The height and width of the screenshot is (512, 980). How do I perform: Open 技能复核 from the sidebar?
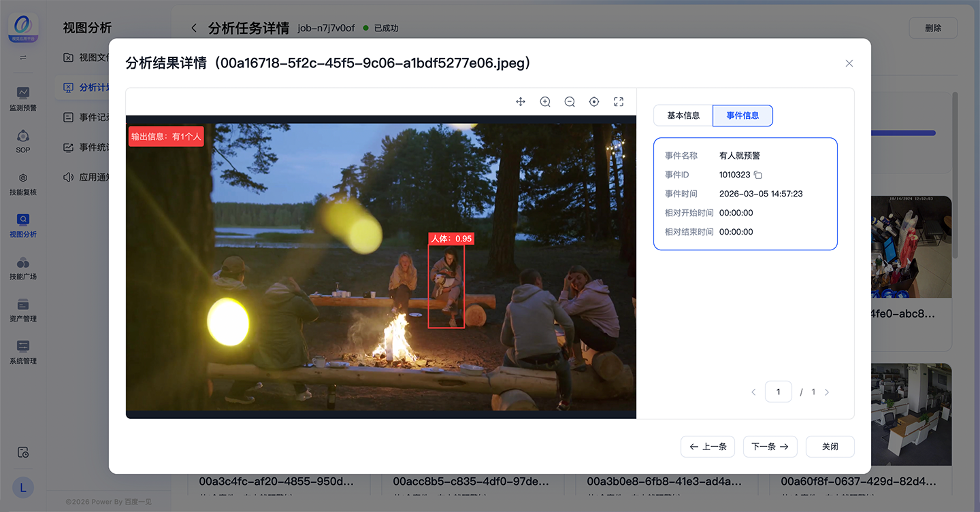coord(23,183)
